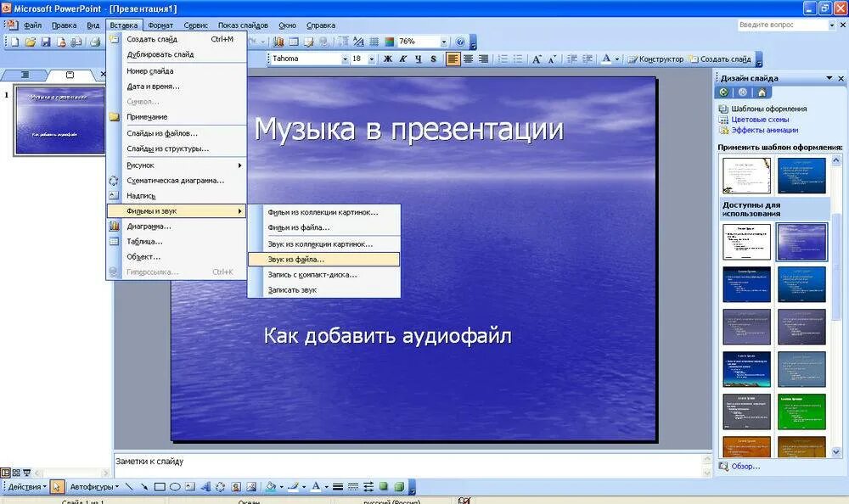Select the Oval drawing tool
This screenshot has height=504, width=849.
175,487
